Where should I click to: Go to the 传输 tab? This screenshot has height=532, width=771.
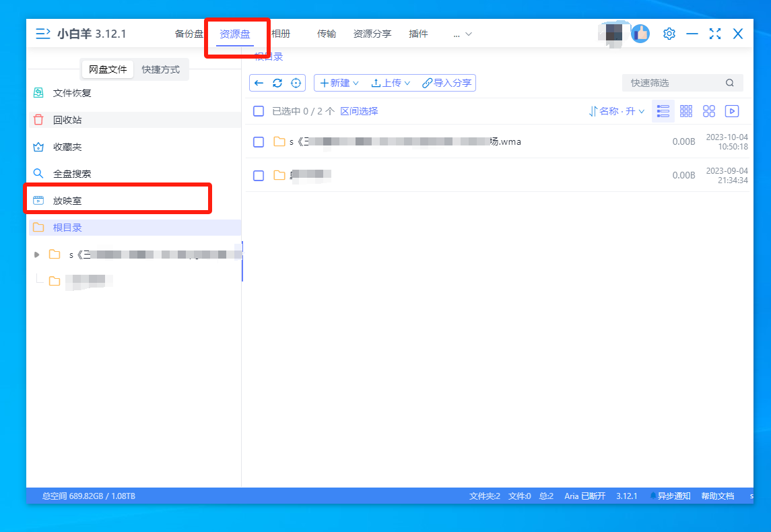point(327,34)
